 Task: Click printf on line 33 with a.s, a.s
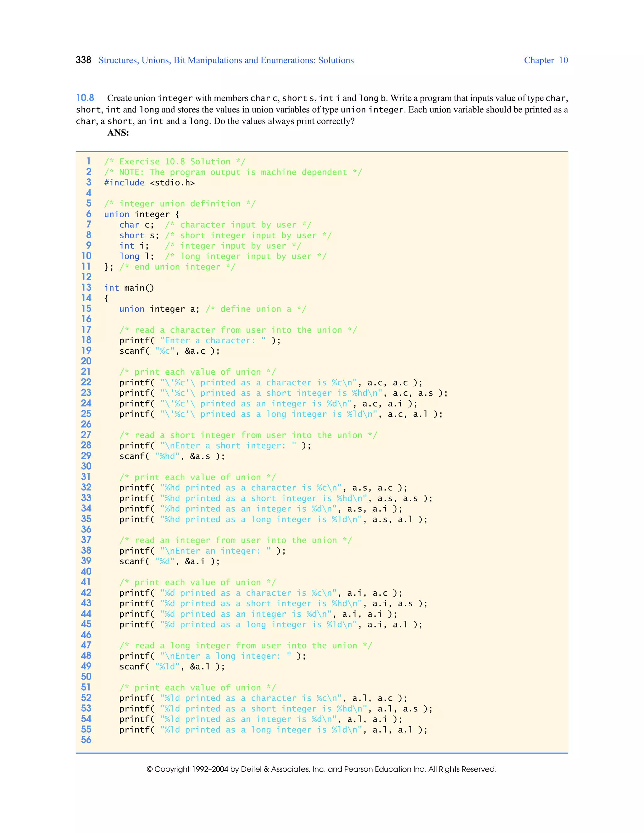pyautogui.click(x=276, y=499)
